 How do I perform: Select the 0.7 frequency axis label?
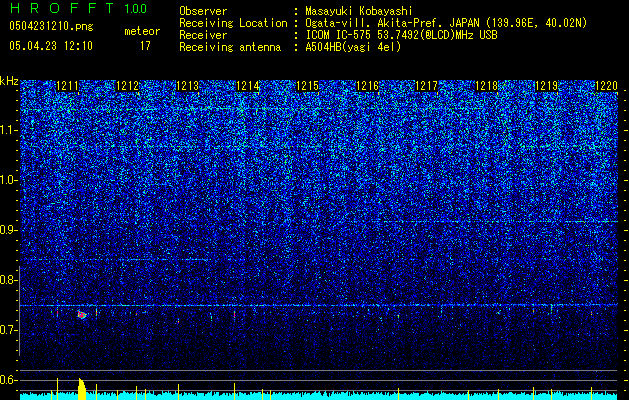pyautogui.click(x=9, y=330)
